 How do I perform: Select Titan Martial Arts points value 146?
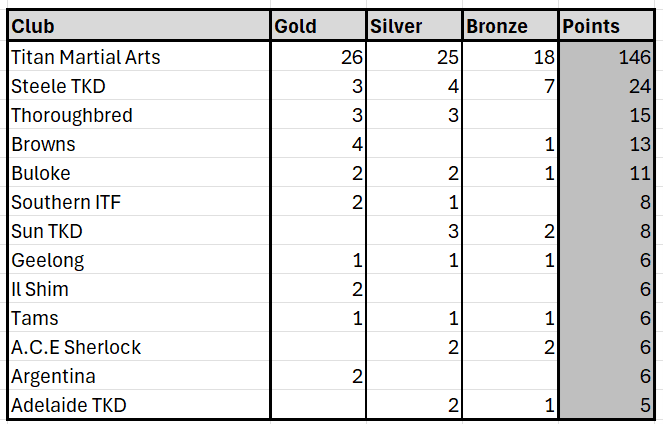pos(608,57)
